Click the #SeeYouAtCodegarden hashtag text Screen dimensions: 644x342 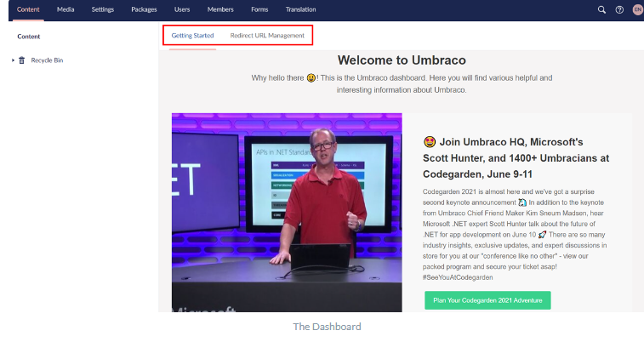pyautogui.click(x=458, y=277)
